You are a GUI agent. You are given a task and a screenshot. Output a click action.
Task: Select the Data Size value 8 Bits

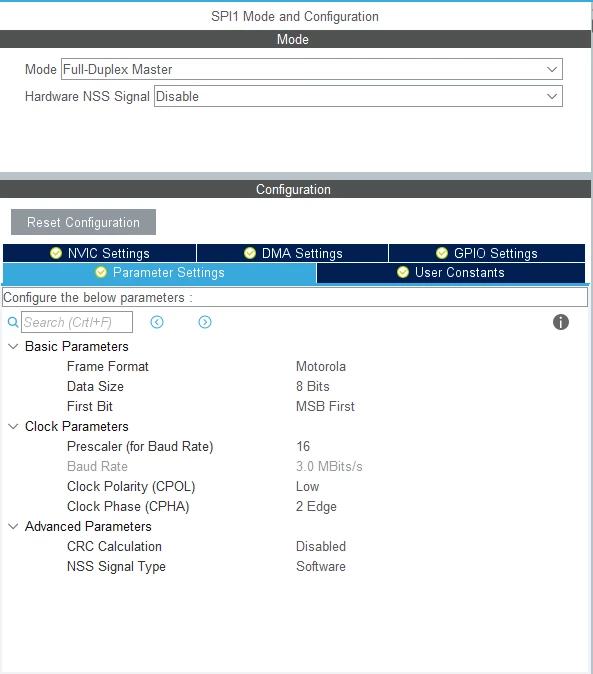coord(312,386)
